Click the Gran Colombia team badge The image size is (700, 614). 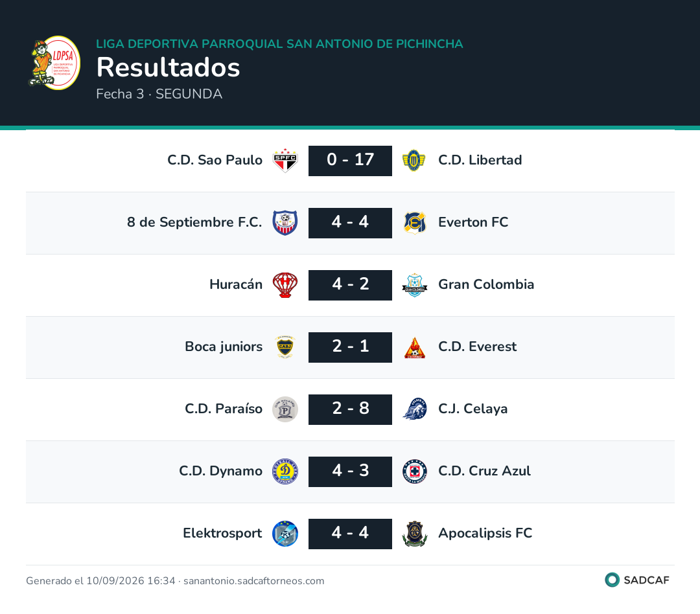click(x=414, y=285)
